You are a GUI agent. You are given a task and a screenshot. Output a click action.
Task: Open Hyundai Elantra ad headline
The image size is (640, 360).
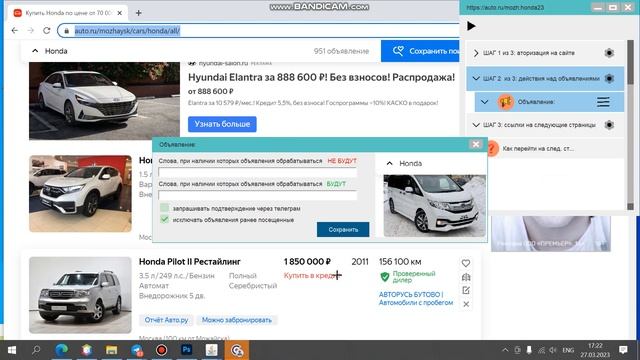click(321, 77)
